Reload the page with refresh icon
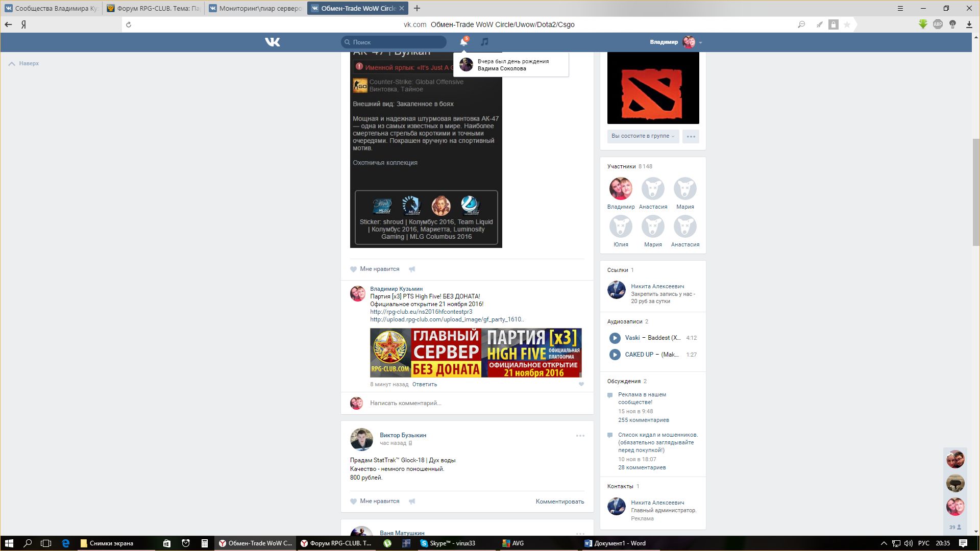 point(129,24)
